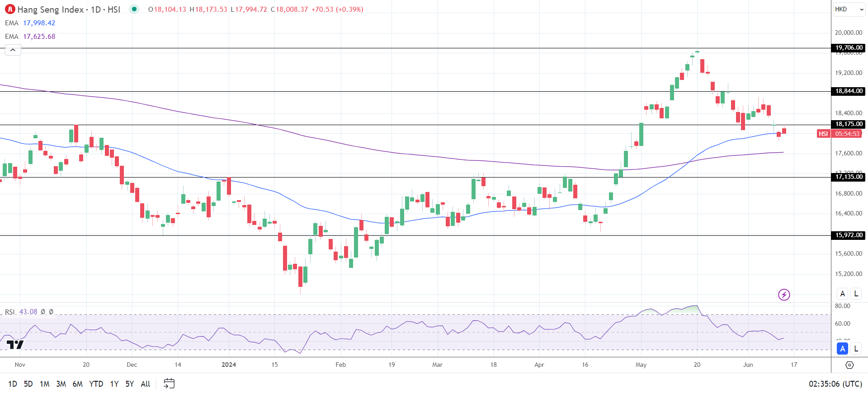The height and width of the screenshot is (393, 868).
Task: Click the TradingView logo
Action: [15, 345]
